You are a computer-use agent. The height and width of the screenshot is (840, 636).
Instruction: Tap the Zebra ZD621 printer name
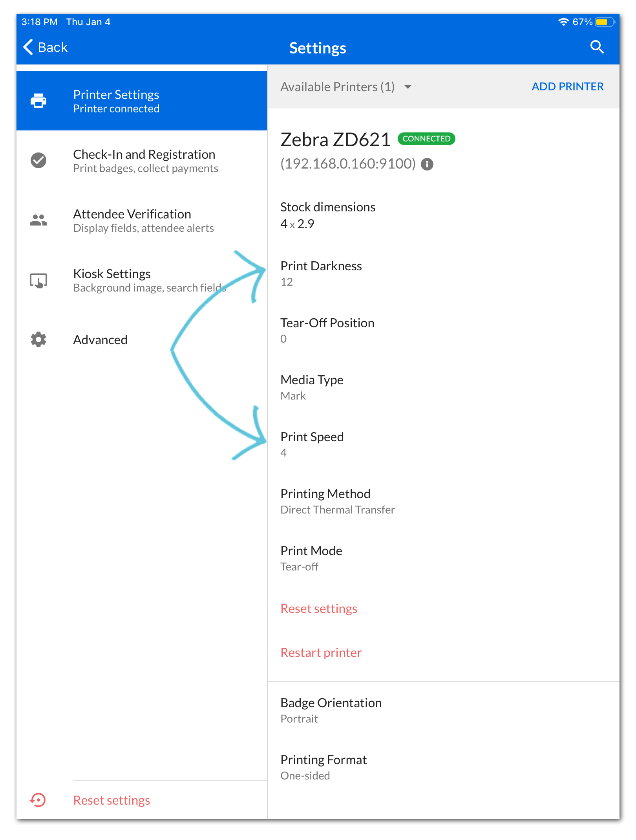click(335, 139)
